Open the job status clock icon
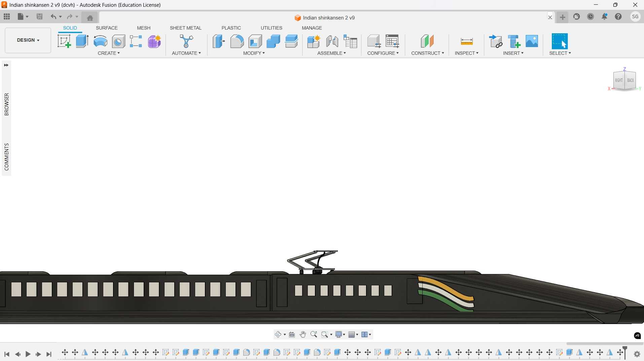The width and height of the screenshot is (644, 361). click(591, 16)
